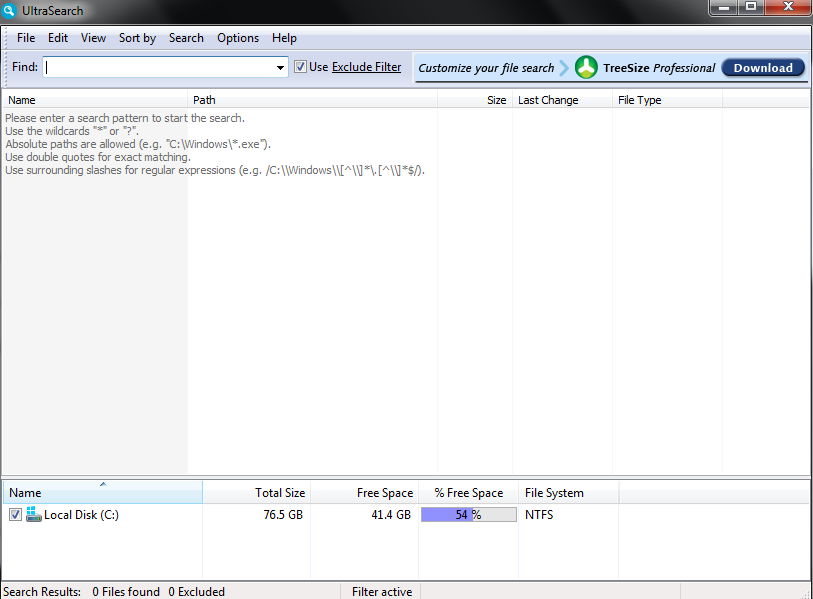Open the File menu

[x=26, y=38]
